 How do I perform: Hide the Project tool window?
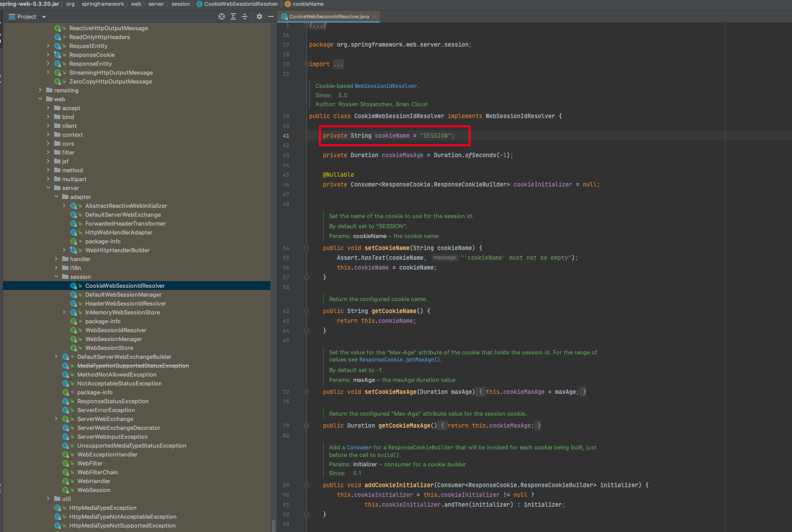[x=271, y=16]
